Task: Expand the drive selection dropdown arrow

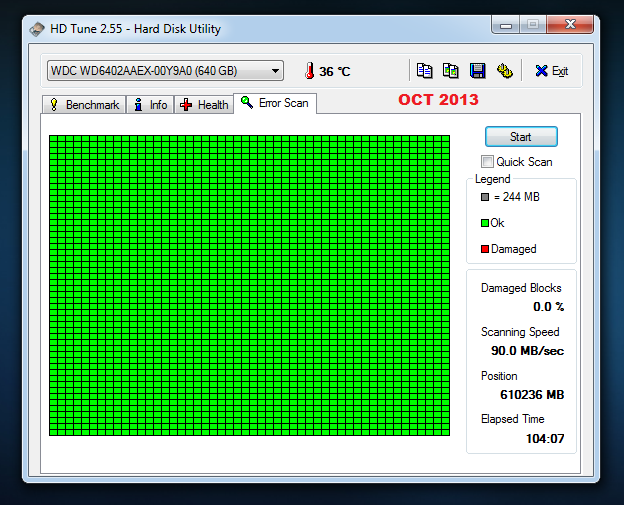Action: 275,71
